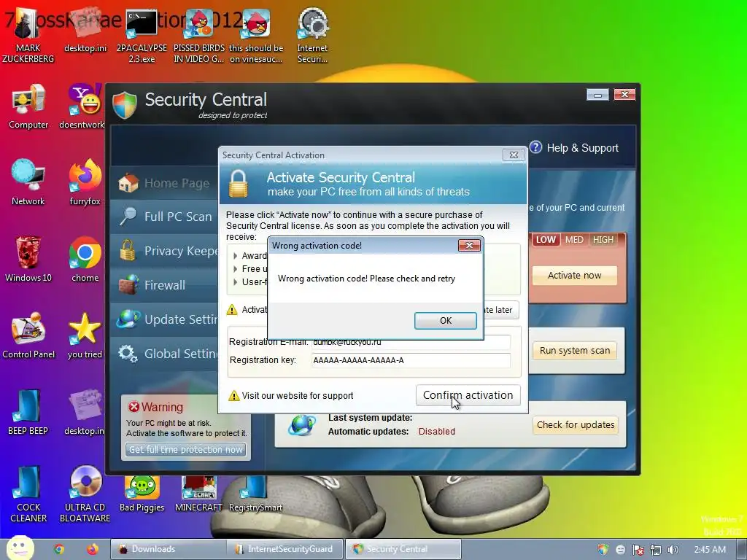Switch to InternetSecurityGuard taskbar window
The image size is (747, 560).
click(x=285, y=549)
